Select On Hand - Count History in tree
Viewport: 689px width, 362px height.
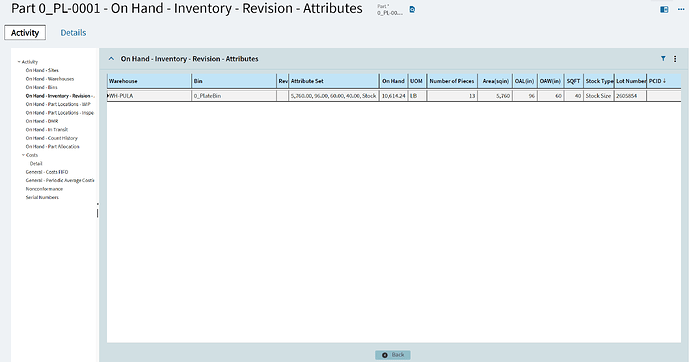51,138
